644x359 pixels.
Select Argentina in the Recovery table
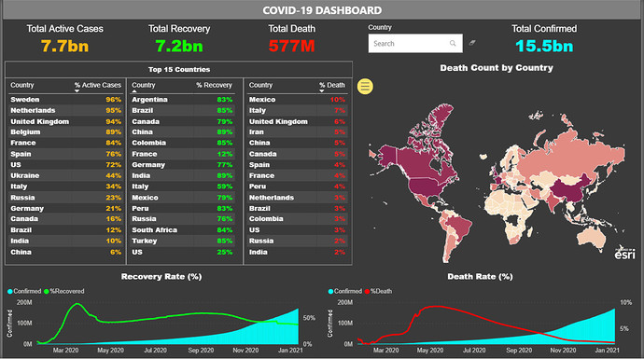point(149,99)
